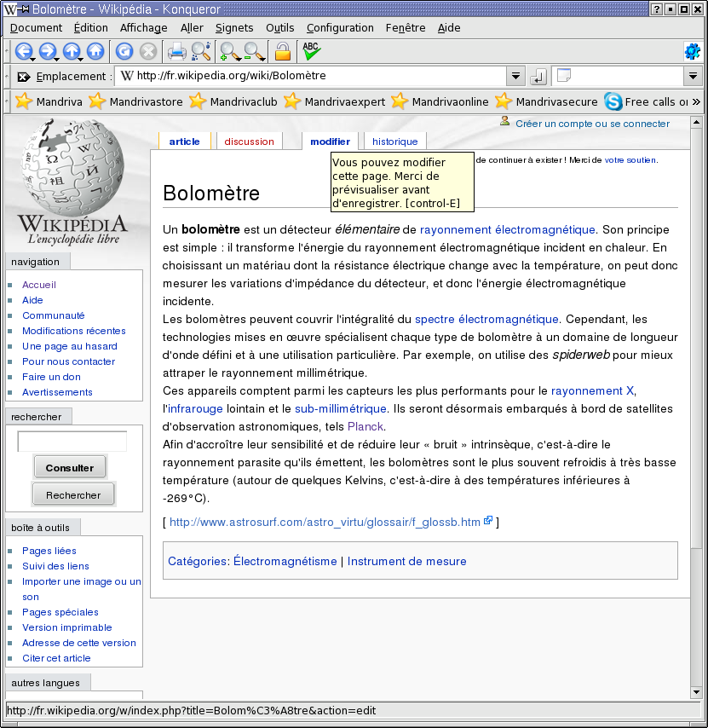Click the padlock security icon
708x728 pixels.
pyautogui.click(x=283, y=52)
